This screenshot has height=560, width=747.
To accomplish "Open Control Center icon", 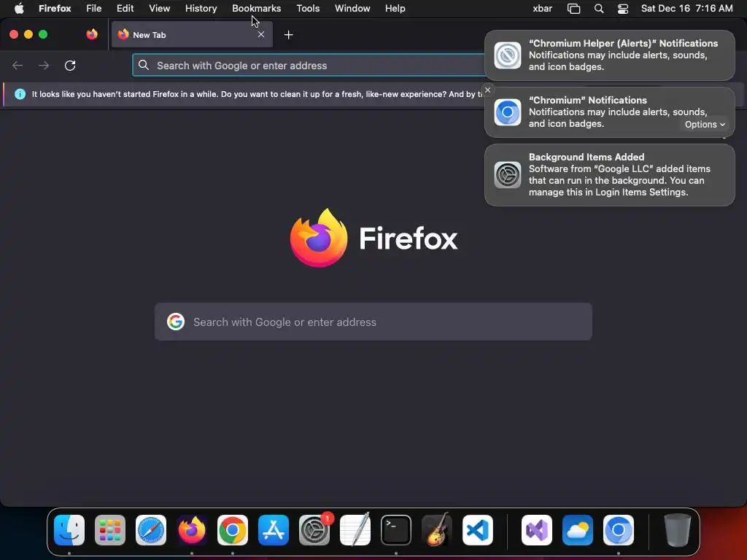I will (x=623, y=9).
